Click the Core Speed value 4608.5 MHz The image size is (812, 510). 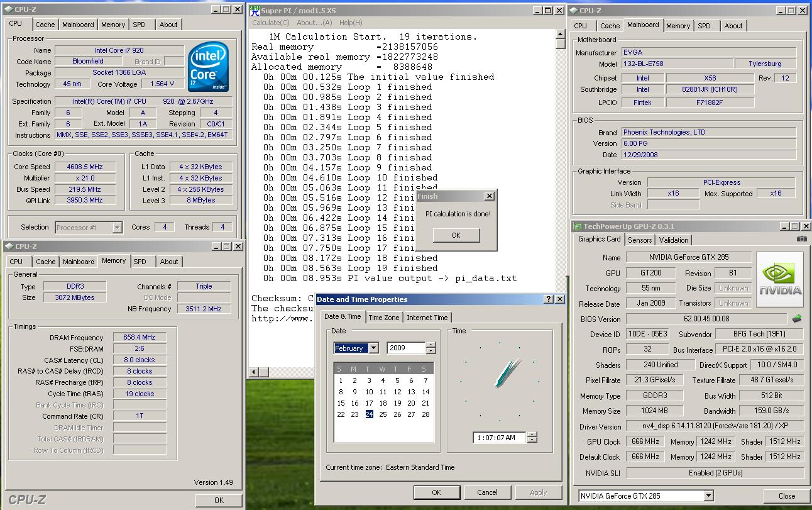click(84, 167)
